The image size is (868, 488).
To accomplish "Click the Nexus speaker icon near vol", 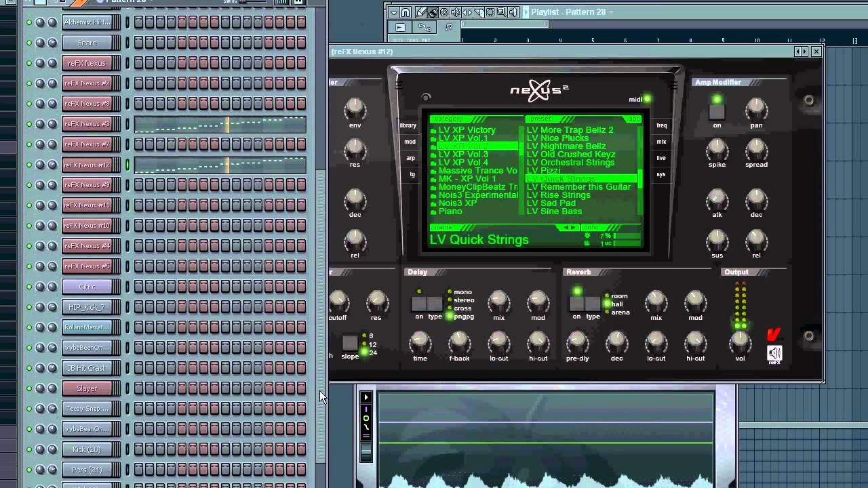I will 774,353.
